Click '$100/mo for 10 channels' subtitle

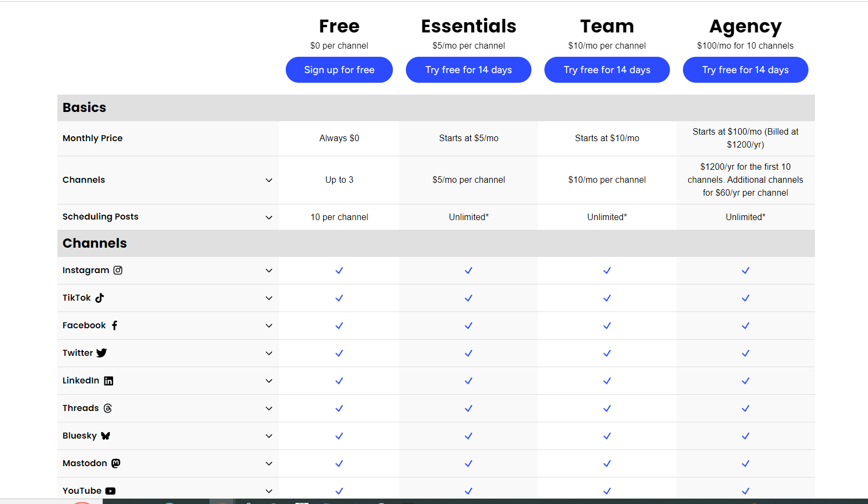[746, 46]
